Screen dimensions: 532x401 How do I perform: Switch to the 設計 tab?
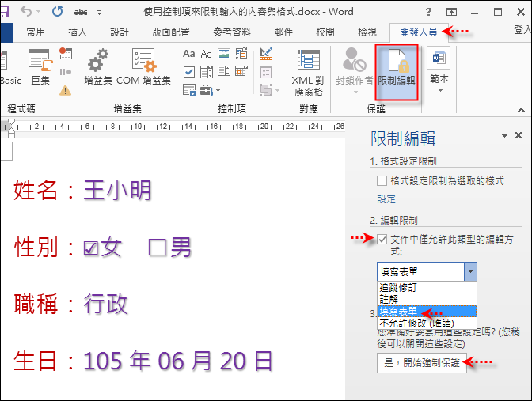[120, 32]
